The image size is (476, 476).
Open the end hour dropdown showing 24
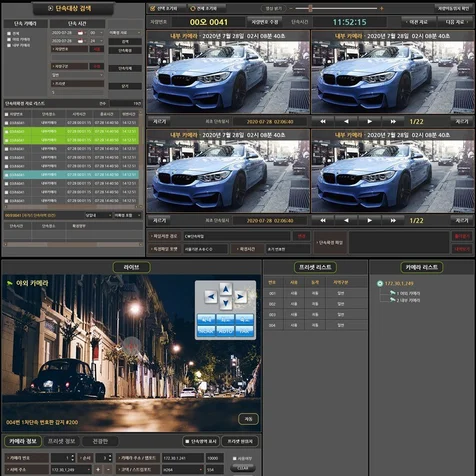coord(96,41)
